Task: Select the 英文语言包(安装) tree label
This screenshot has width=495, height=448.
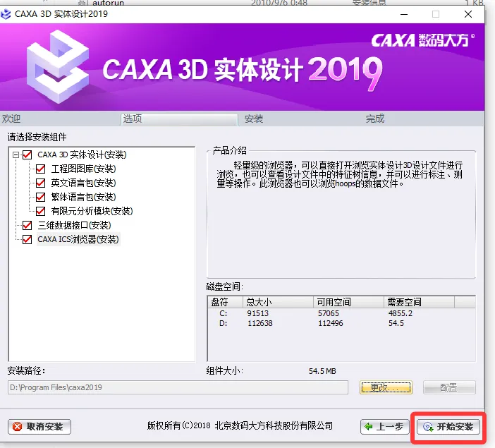Action: tap(84, 183)
